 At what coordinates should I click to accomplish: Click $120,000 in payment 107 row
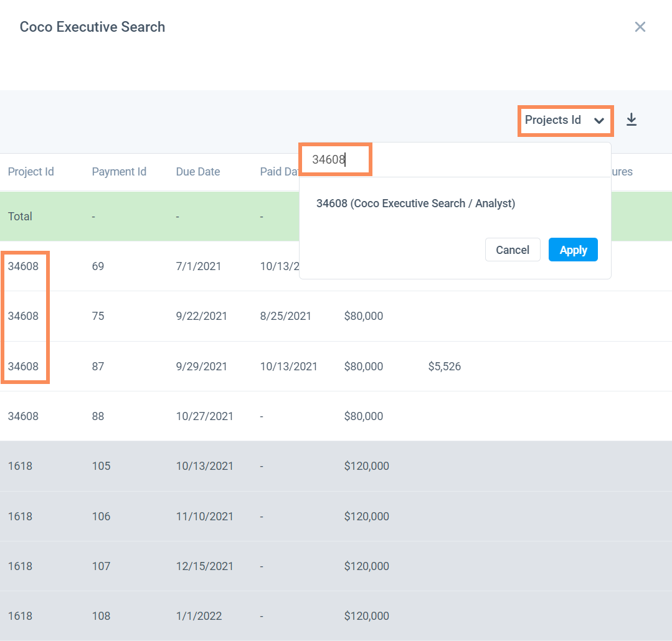click(366, 566)
